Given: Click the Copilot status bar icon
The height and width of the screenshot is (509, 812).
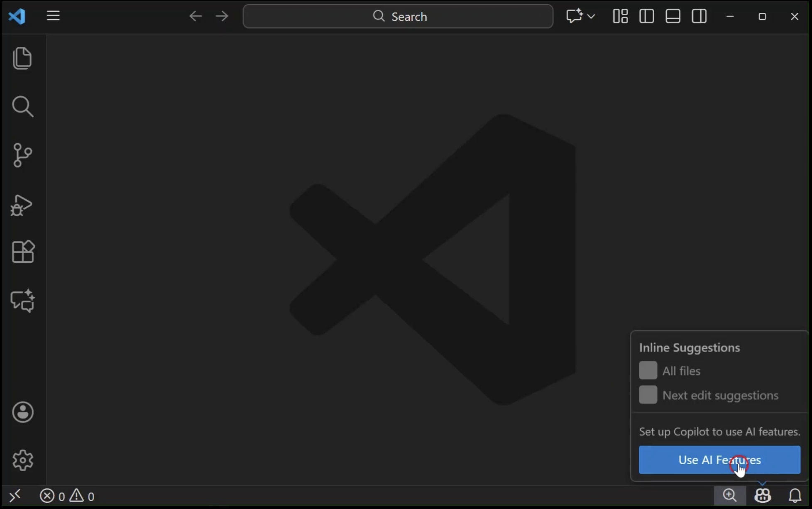Looking at the screenshot, I should click(x=763, y=495).
